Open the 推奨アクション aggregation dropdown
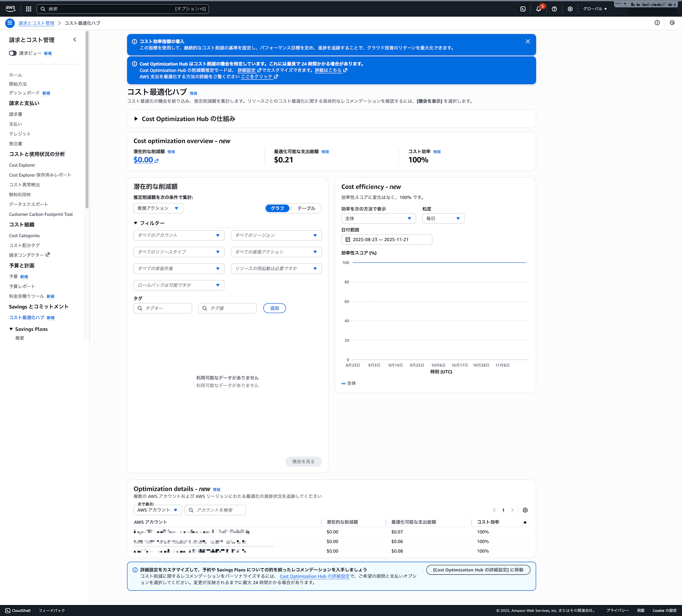The width and height of the screenshot is (682, 616). [x=158, y=208]
